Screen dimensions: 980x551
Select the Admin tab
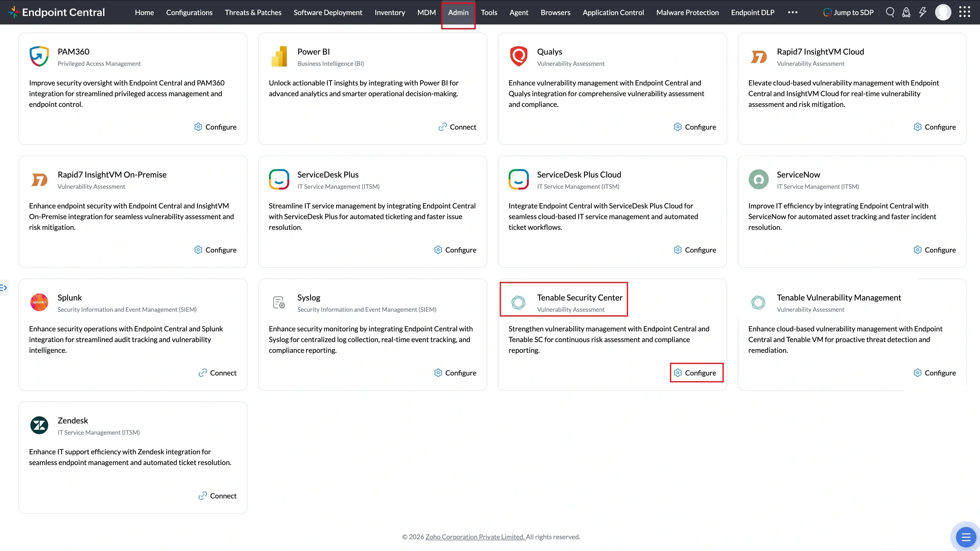click(x=458, y=12)
